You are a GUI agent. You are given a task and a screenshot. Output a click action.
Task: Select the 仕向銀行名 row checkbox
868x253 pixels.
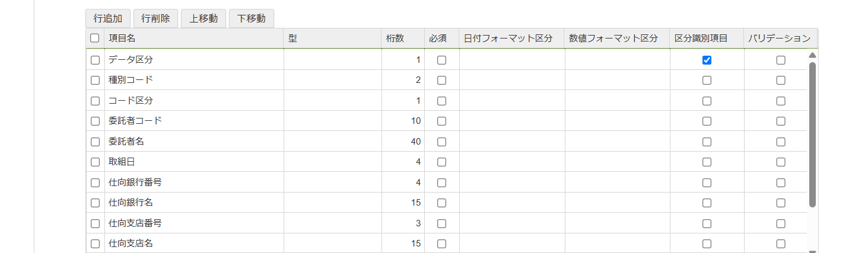click(95, 203)
